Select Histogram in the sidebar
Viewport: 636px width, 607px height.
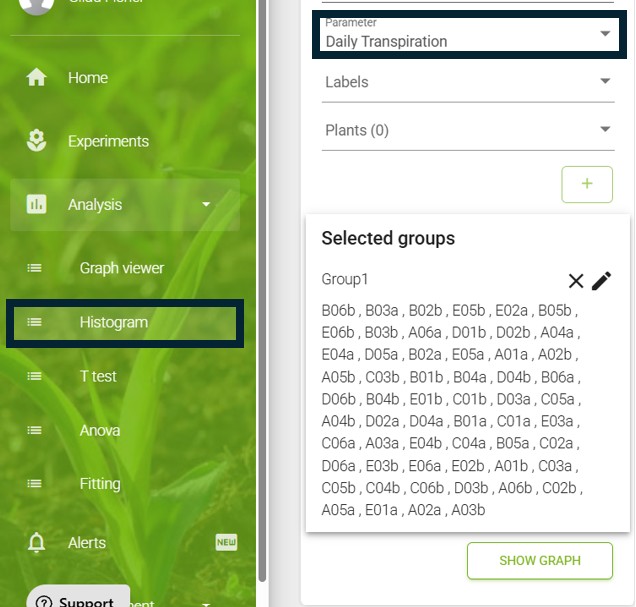(125, 323)
